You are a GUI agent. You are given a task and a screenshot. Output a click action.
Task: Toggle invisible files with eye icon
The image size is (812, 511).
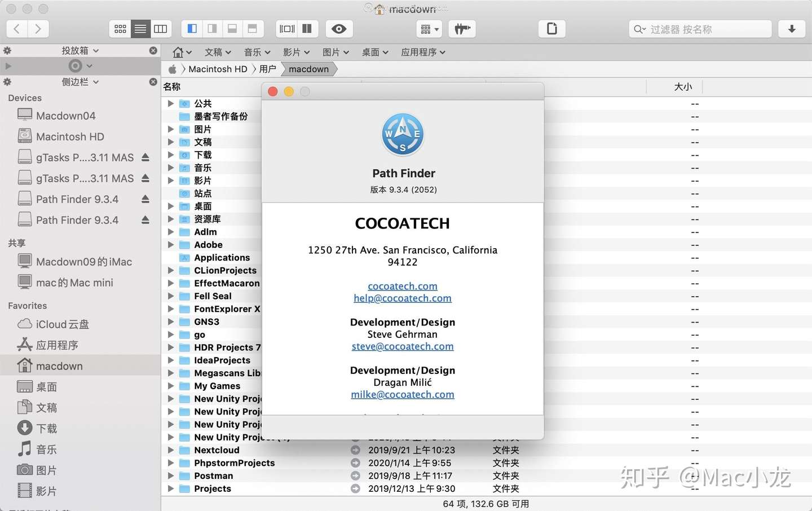coord(339,29)
